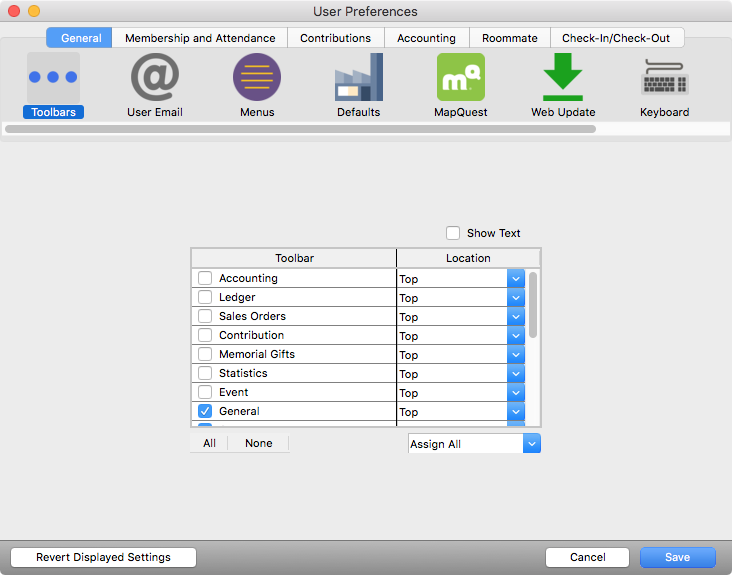The width and height of the screenshot is (732, 575).
Task: Click the Menus preferences icon
Action: (x=256, y=78)
